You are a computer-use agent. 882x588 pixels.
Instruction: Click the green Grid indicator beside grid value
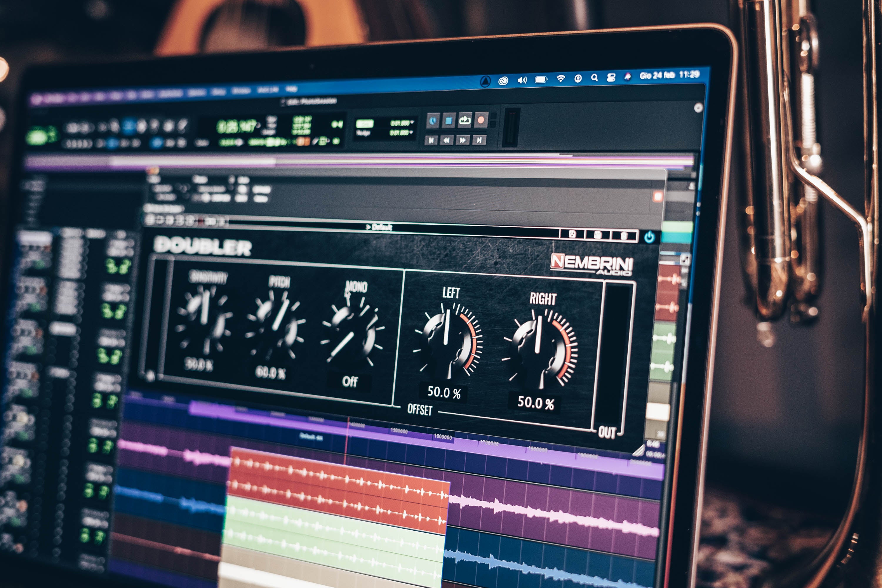(x=365, y=123)
